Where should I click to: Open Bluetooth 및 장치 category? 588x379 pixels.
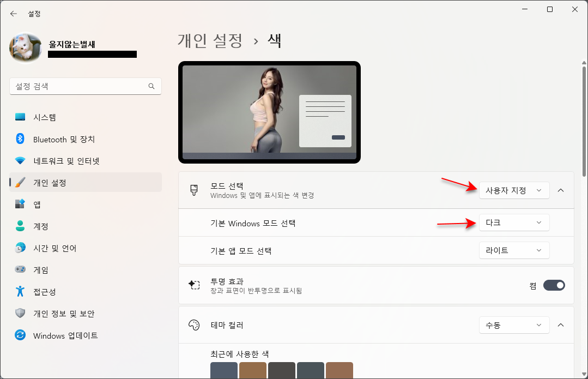click(x=86, y=139)
